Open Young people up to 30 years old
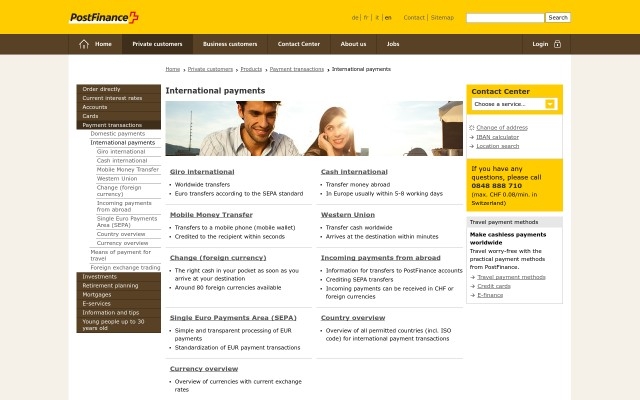The height and width of the screenshot is (400, 640). point(118,325)
